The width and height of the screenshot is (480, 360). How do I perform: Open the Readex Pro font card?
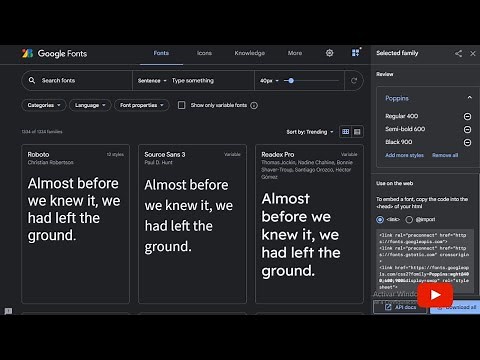309,224
